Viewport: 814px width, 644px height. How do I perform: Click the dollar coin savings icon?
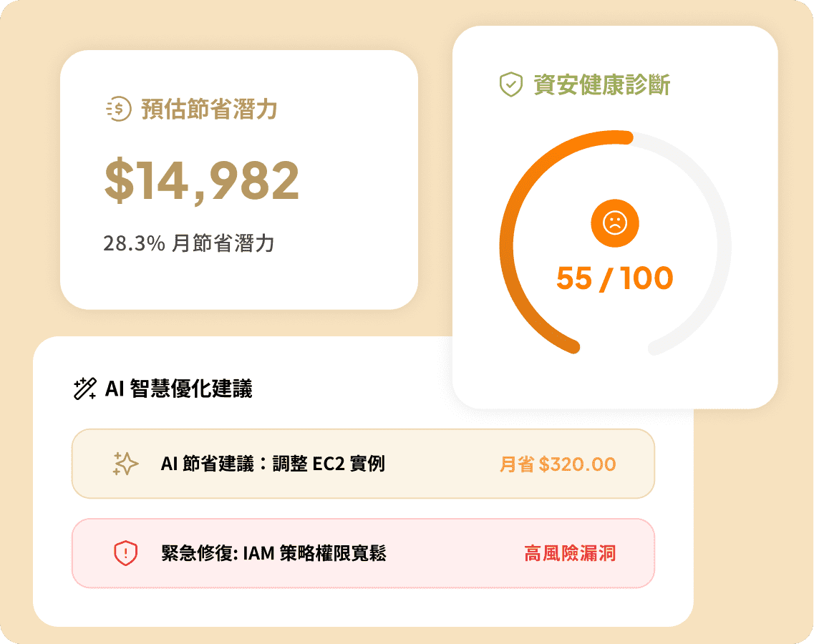119,109
